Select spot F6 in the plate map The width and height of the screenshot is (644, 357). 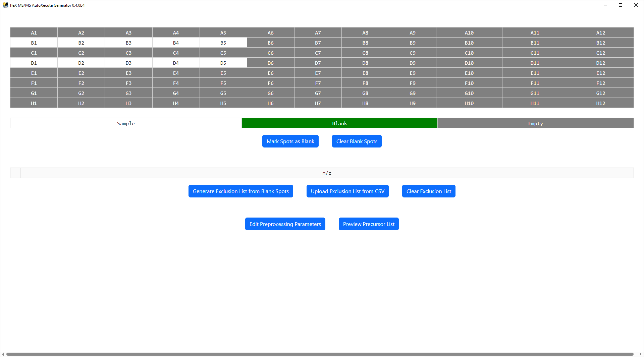(x=270, y=83)
